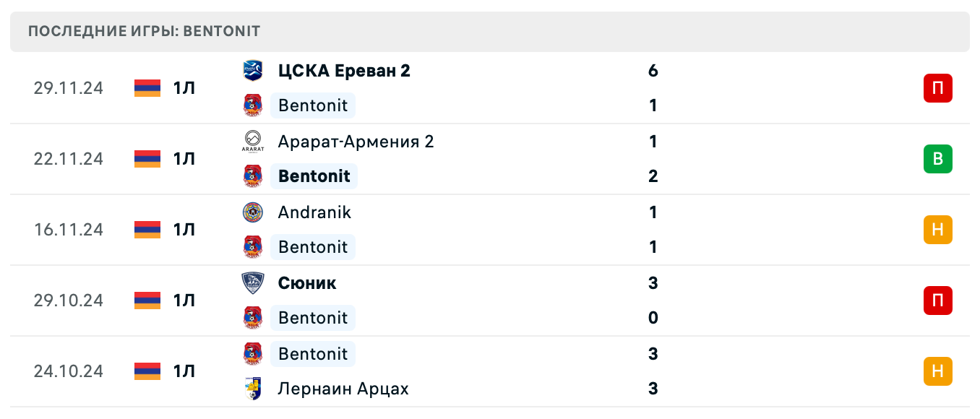Click Bentonit logo in the 24.10.24 match
The height and width of the screenshot is (419, 980).
(253, 354)
